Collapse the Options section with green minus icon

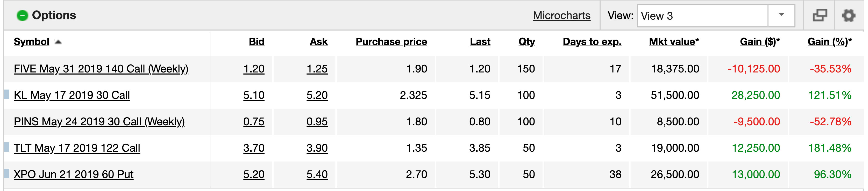(22, 16)
